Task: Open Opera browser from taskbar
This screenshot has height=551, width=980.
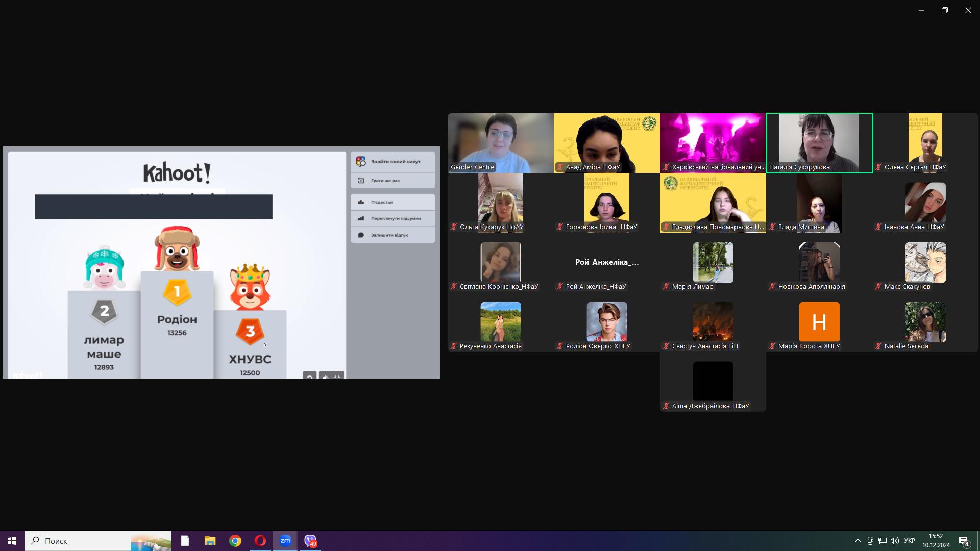Action: click(260, 541)
